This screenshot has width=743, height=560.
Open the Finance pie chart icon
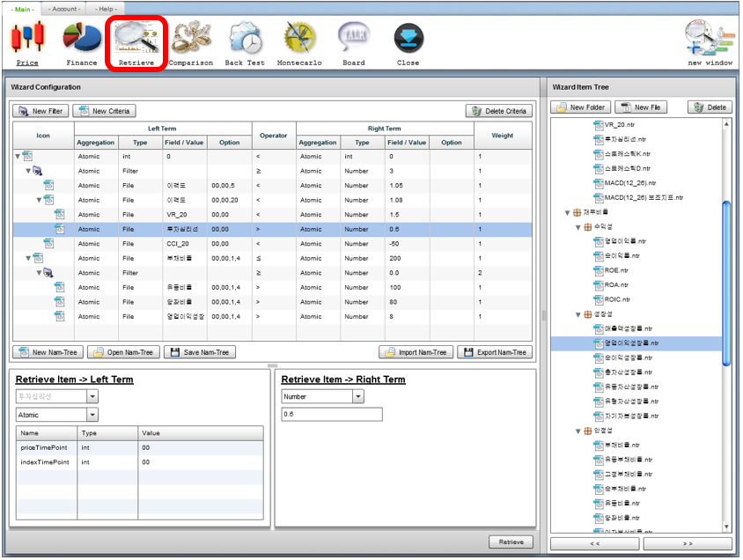82,38
